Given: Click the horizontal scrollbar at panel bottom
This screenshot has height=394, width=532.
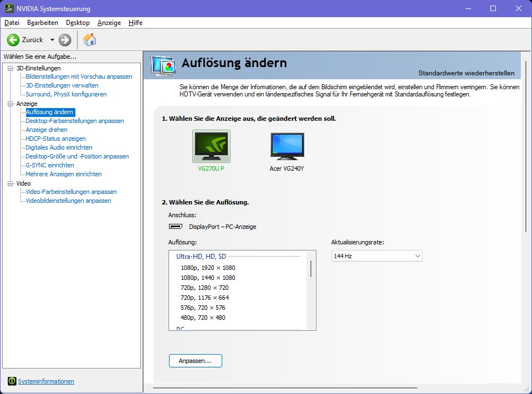Looking at the screenshot, I should 285,387.
